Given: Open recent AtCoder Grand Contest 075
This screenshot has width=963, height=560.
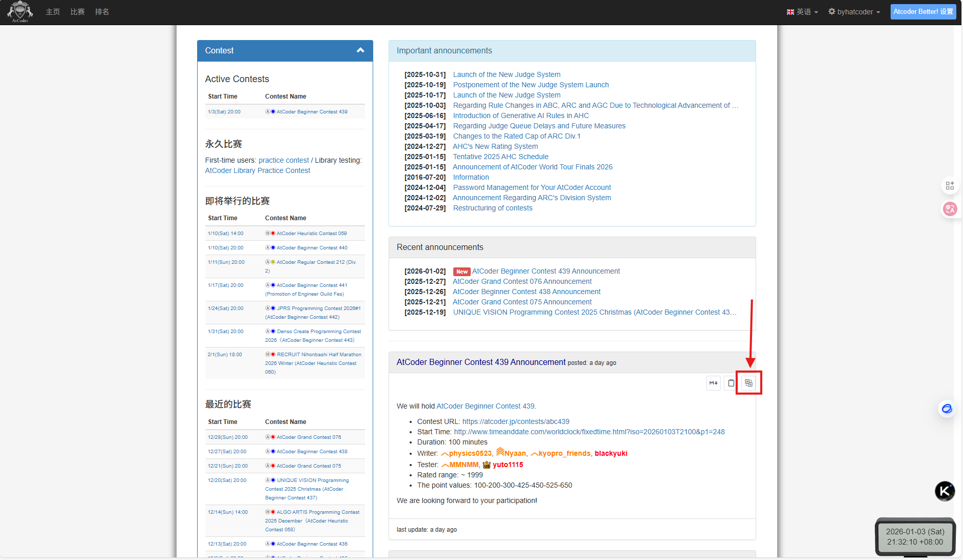Looking at the screenshot, I should tap(309, 466).
